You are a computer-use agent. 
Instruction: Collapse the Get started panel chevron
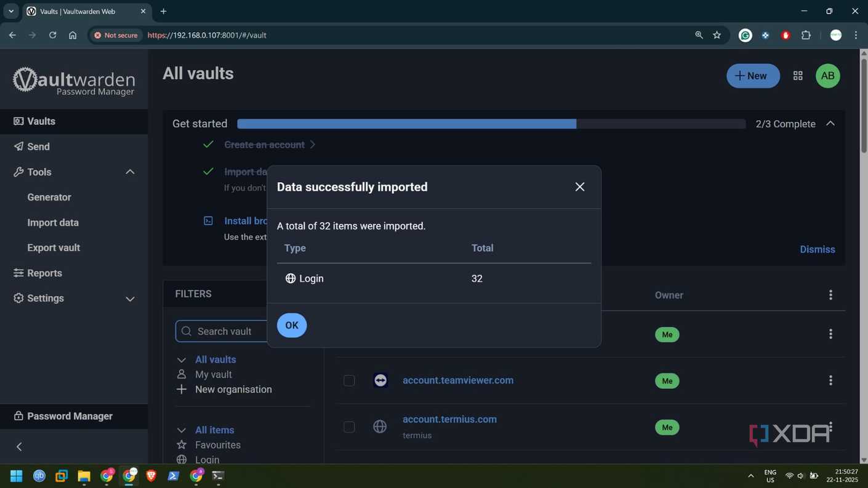[x=830, y=124]
